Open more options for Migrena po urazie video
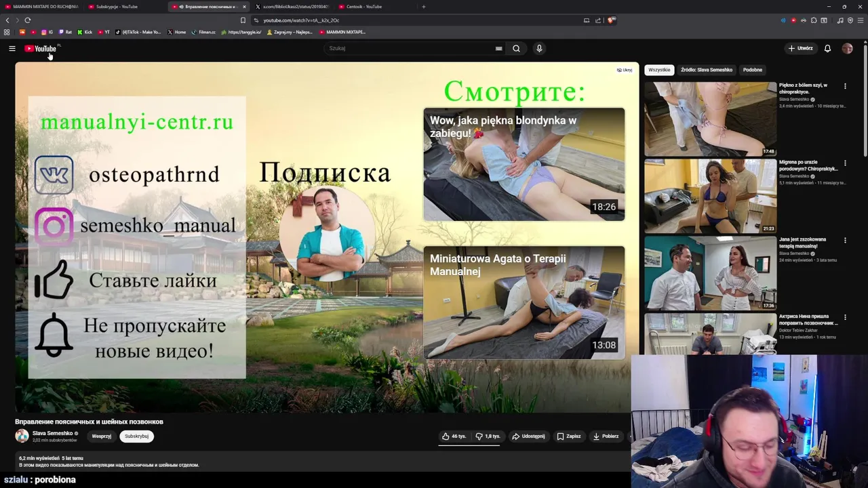This screenshot has height=488, width=868. [845, 163]
